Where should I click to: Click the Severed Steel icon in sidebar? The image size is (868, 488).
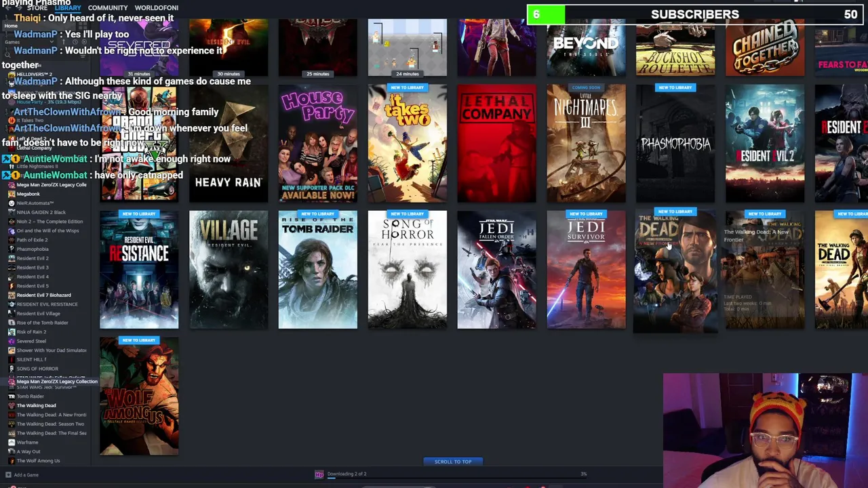(12, 341)
